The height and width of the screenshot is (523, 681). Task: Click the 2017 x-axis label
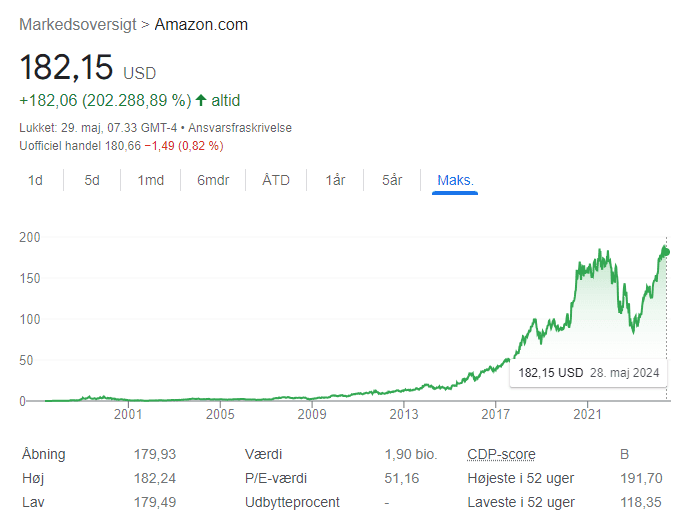tap(496, 413)
